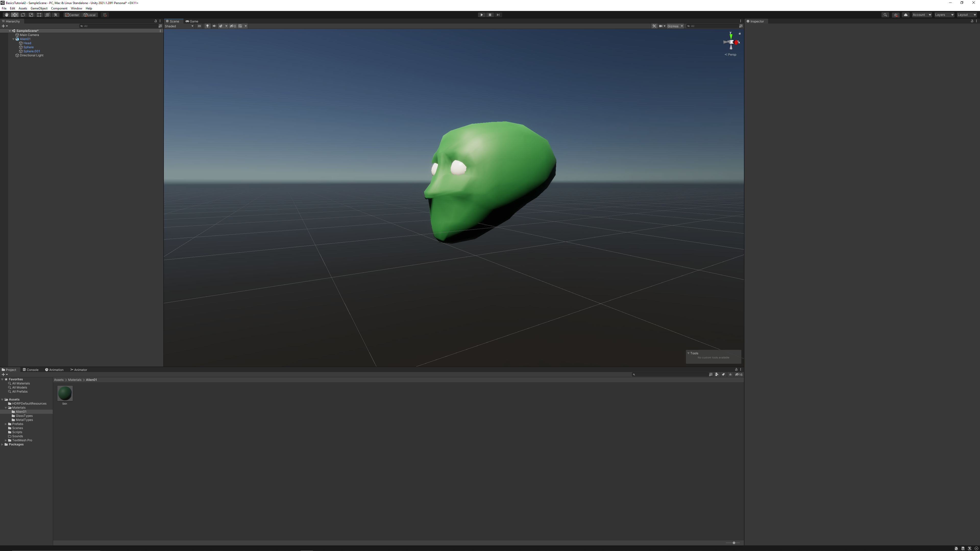Viewport: 980px width, 551px height.
Task: Toggle scene grid visibility icon
Action: pos(240,26)
